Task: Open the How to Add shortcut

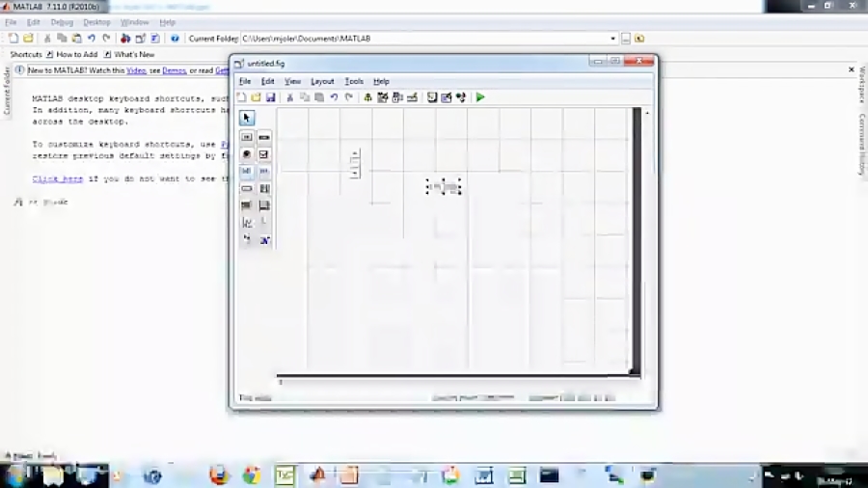Action: point(72,54)
